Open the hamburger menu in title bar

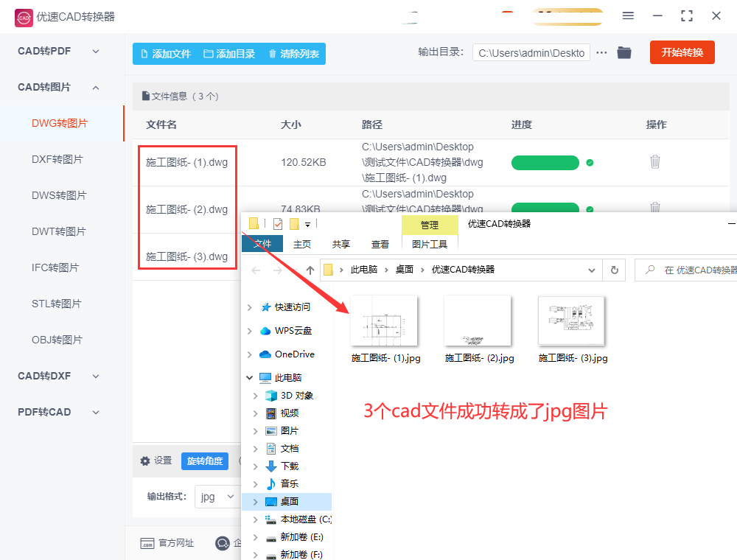(x=628, y=16)
